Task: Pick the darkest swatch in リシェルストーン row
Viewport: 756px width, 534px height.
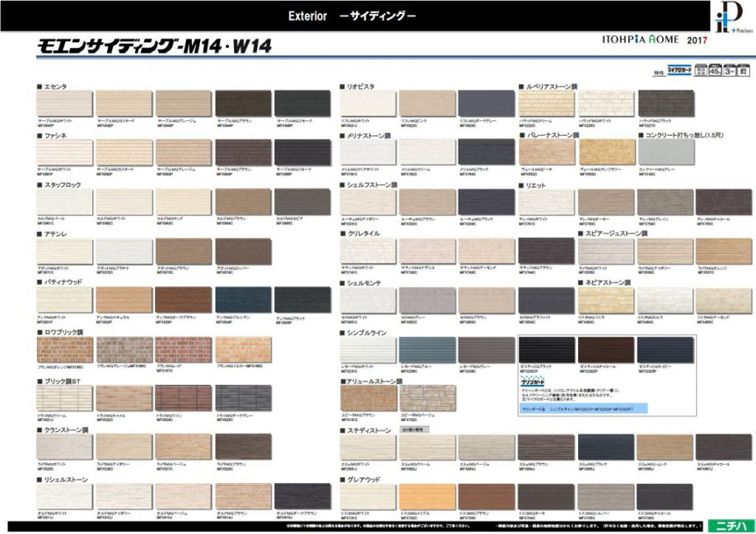Action: (302, 497)
